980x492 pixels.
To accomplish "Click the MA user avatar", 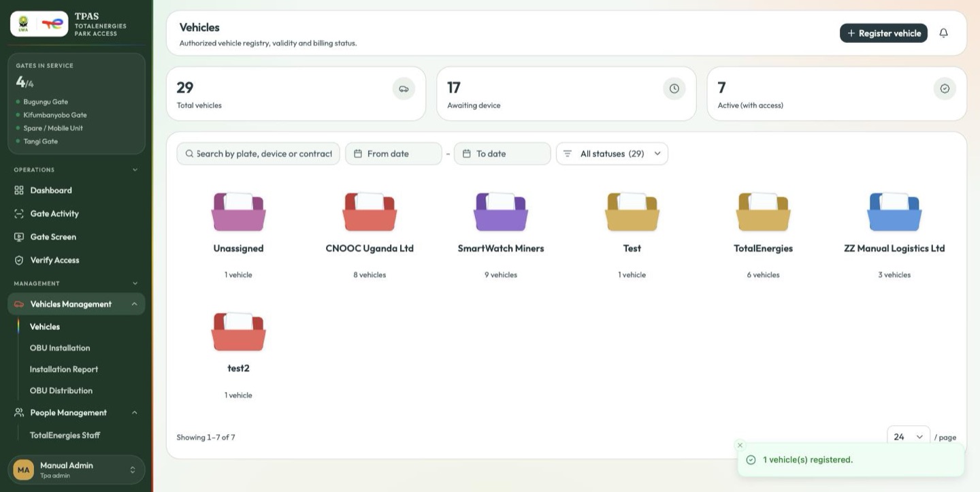I will coord(24,470).
